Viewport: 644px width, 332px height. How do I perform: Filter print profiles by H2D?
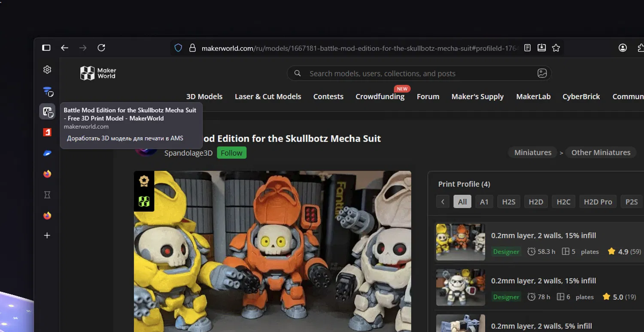(x=536, y=202)
